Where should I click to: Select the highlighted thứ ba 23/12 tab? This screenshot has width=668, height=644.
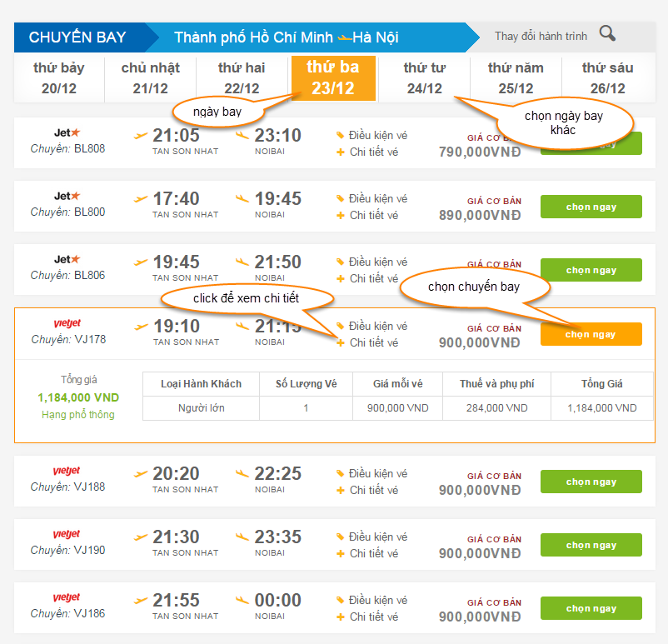[333, 78]
